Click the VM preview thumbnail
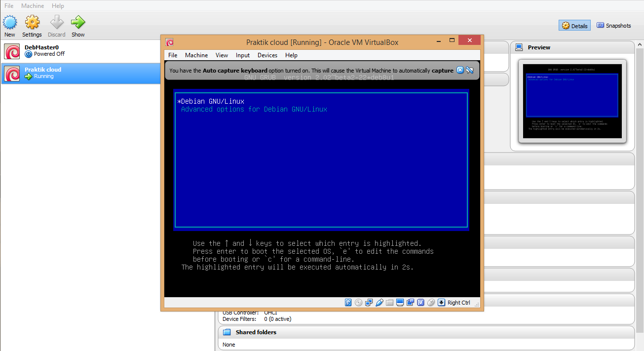Viewport: 644px width, 351px height. coord(572,101)
